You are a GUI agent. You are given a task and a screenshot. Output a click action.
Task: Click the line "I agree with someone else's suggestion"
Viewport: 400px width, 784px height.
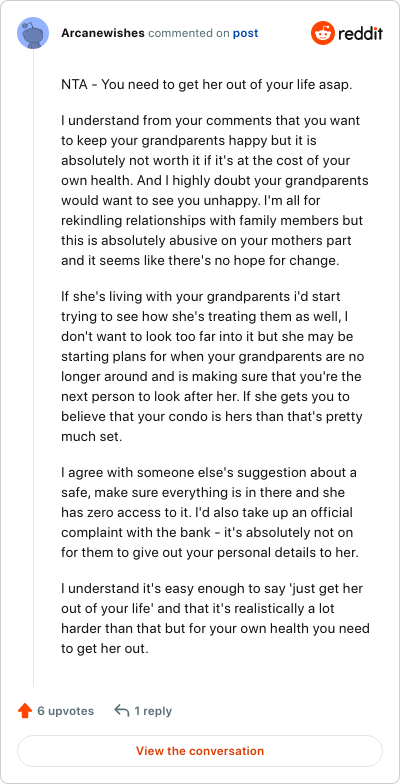click(208, 472)
